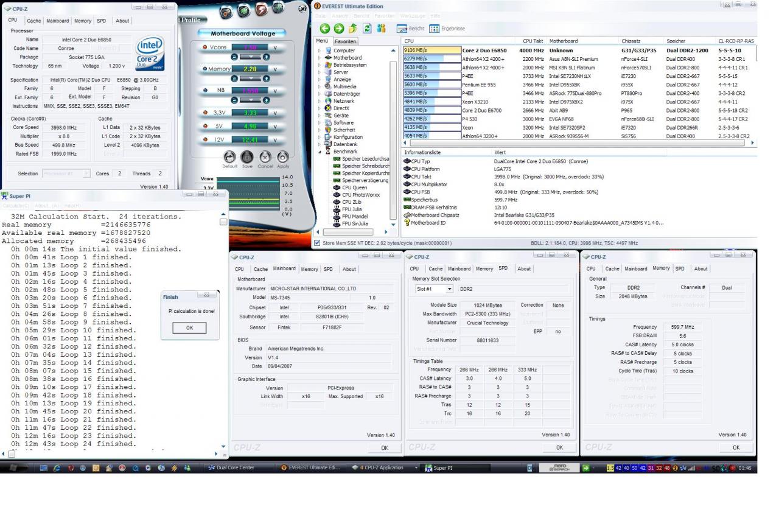
Task: Click the EVEREST up-one-level folder arrow icon
Action: (x=353, y=28)
